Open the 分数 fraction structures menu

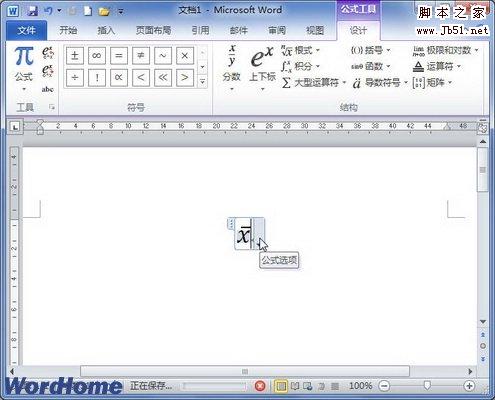click(232, 68)
